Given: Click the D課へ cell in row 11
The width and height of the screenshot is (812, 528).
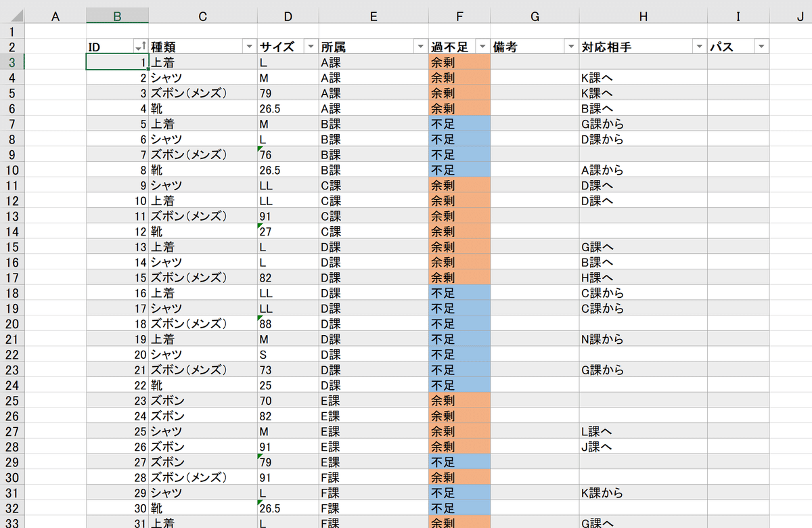Looking at the screenshot, I should pos(644,185).
